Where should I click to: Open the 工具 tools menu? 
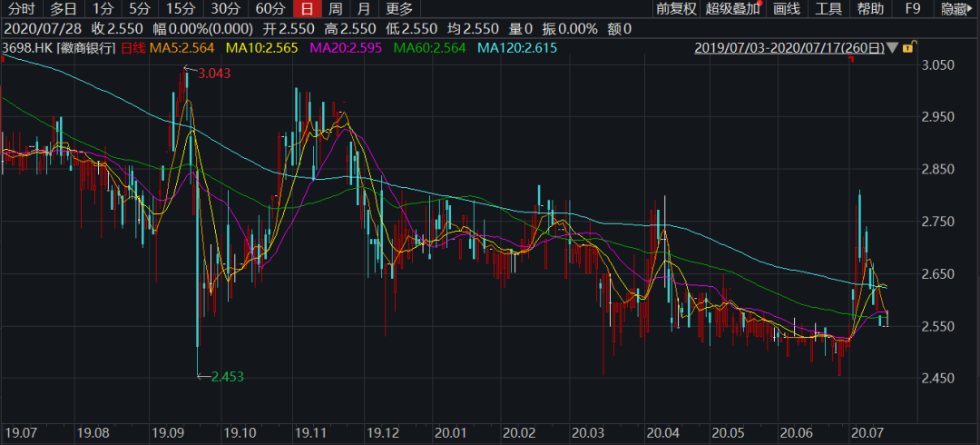point(828,9)
